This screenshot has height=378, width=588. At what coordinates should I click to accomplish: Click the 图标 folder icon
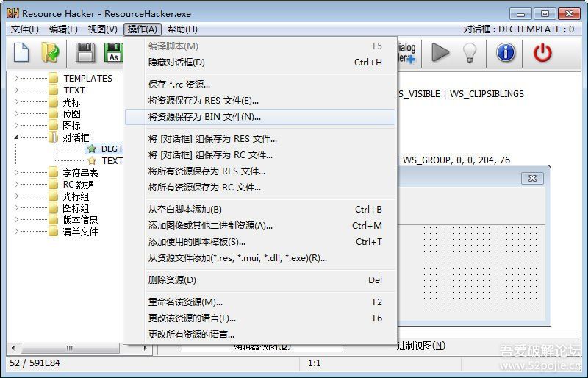coord(53,125)
